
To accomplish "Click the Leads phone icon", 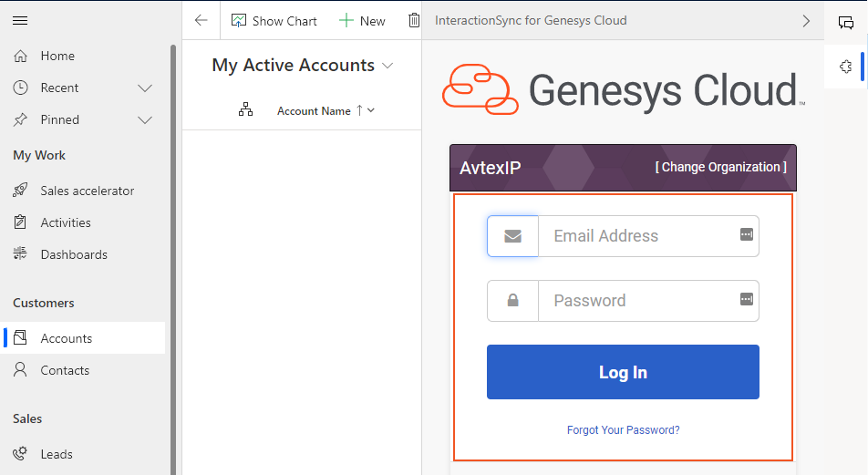I will tap(20, 453).
